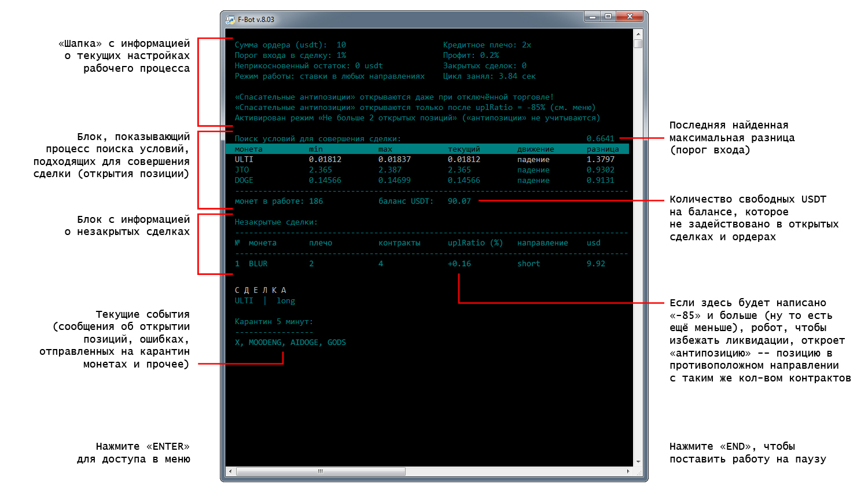
Task: Click the 'Карантин 5 минут:' label
Action: pos(274,322)
